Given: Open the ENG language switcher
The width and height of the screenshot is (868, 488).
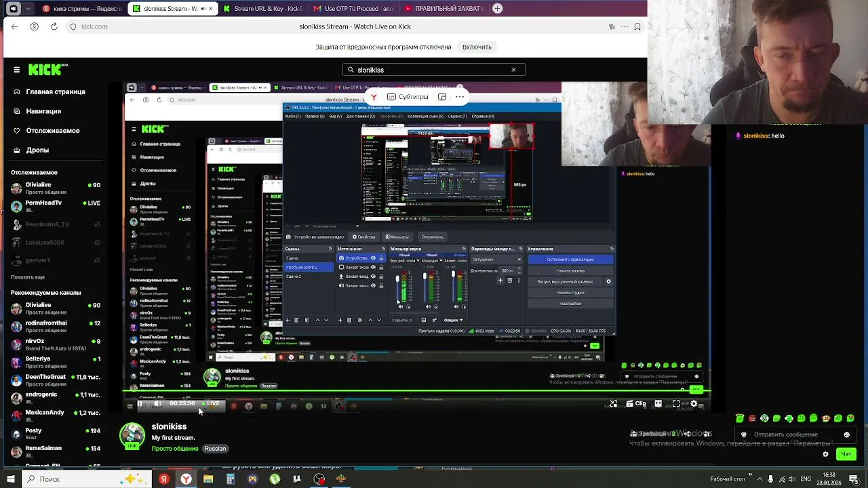Looking at the screenshot, I should pos(806,479).
